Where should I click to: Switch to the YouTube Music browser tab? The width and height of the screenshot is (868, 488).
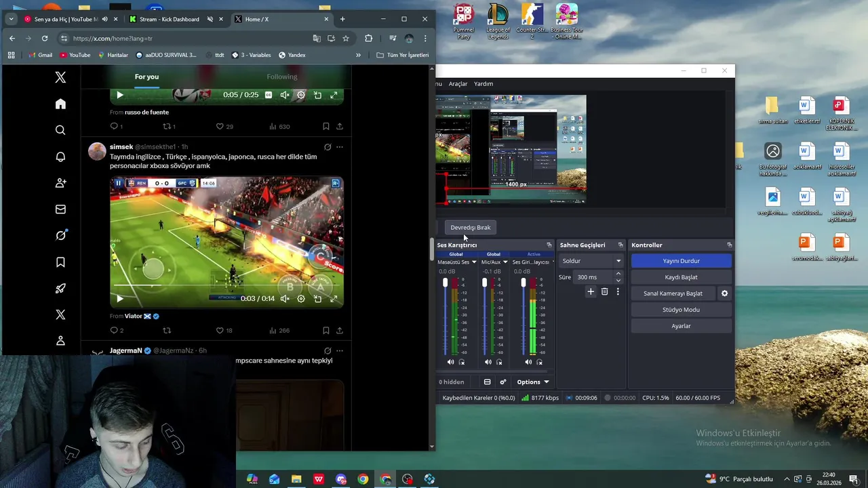pos(66,19)
